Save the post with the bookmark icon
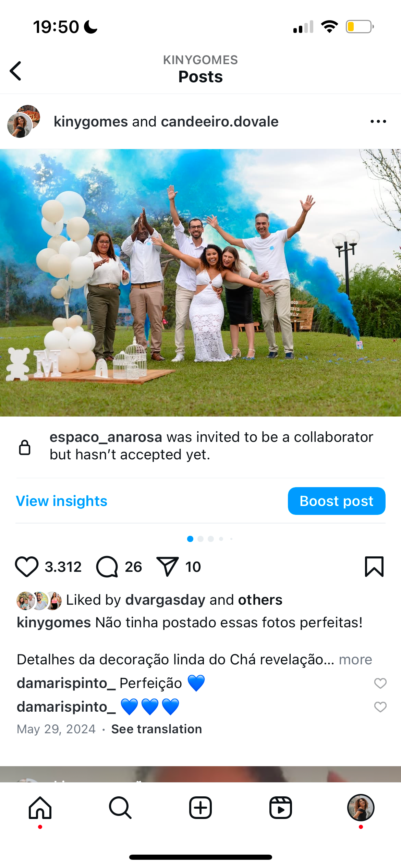This screenshot has width=401, height=868. 374,567
